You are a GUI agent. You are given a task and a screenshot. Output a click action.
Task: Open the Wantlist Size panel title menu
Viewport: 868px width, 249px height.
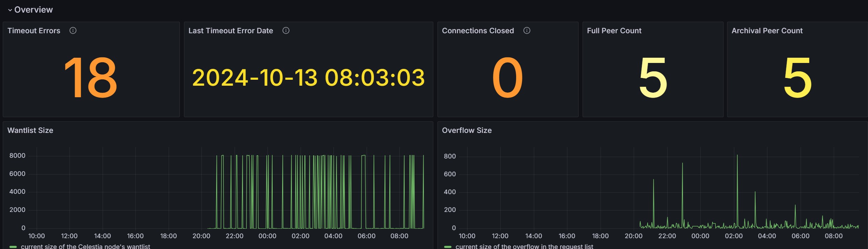click(x=30, y=130)
